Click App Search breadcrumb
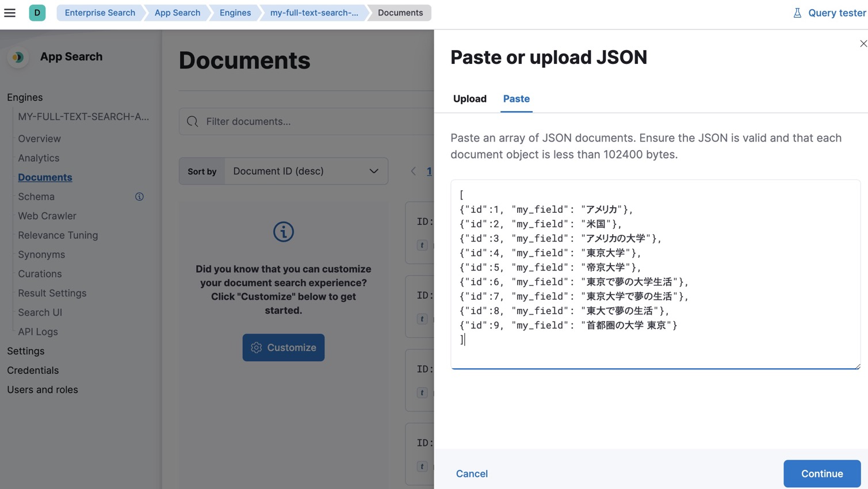The width and height of the screenshot is (868, 489). click(x=177, y=13)
